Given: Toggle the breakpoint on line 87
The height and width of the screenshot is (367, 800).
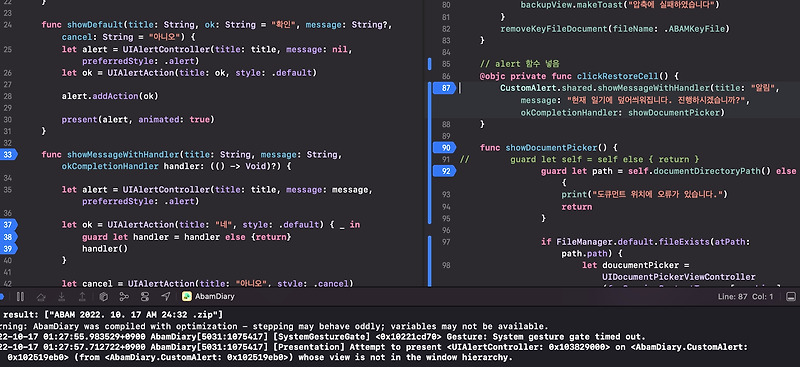Looking at the screenshot, I should pos(444,88).
